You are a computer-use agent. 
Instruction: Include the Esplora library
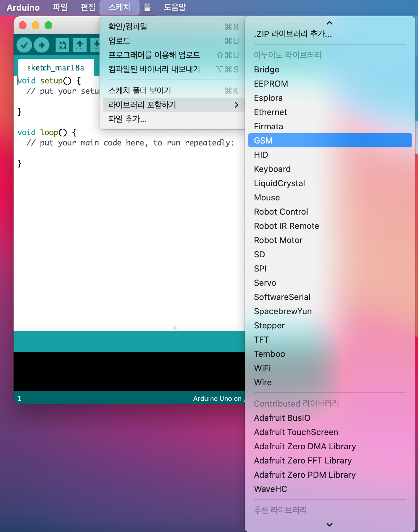[330, 98]
